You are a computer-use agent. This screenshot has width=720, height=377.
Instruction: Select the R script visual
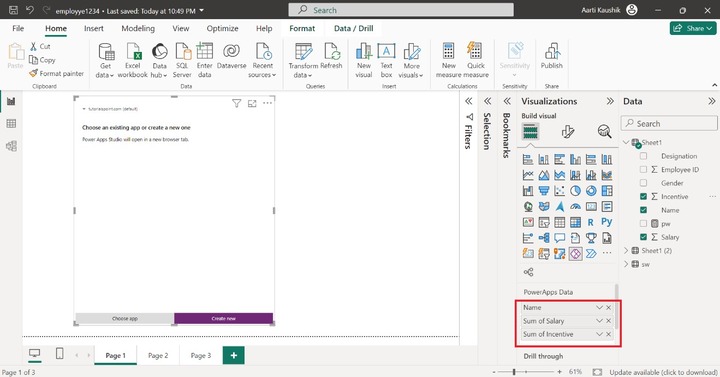pyautogui.click(x=591, y=222)
